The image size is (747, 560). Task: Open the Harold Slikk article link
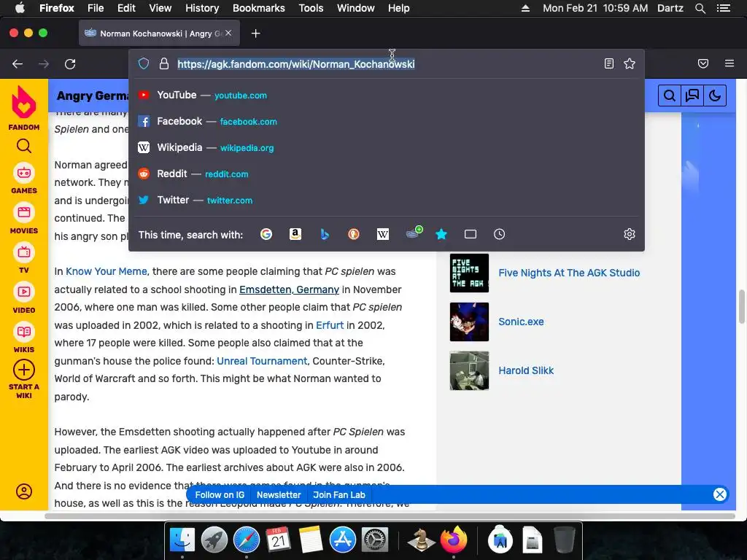(x=526, y=370)
